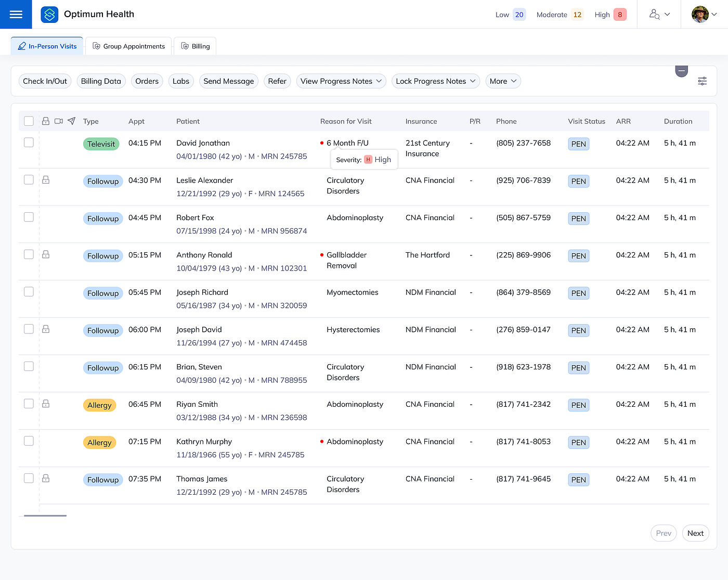Toggle the select-all checkbox in header
Image resolution: width=728 pixels, height=580 pixels.
point(29,121)
